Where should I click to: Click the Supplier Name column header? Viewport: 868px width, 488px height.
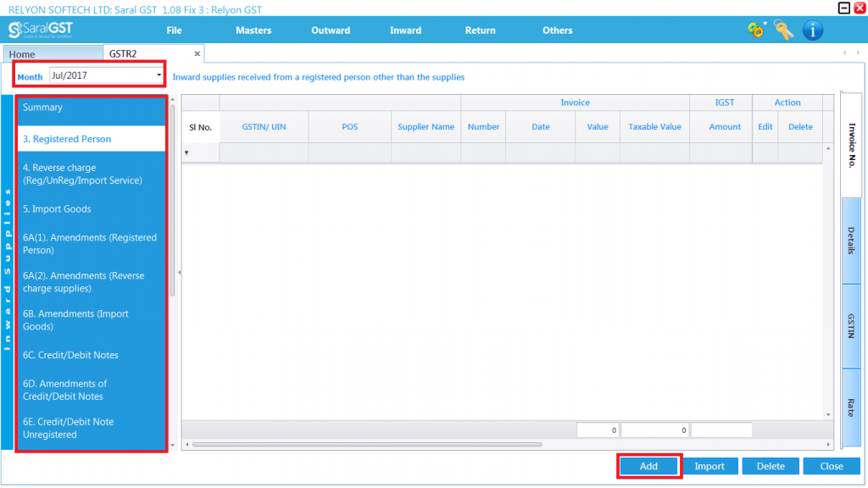(426, 127)
